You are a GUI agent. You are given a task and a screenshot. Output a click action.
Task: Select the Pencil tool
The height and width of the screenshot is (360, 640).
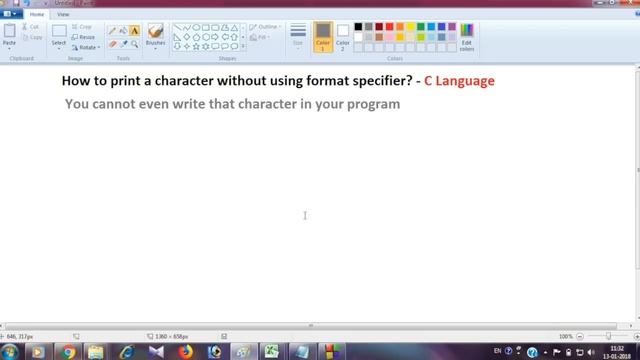[112, 31]
